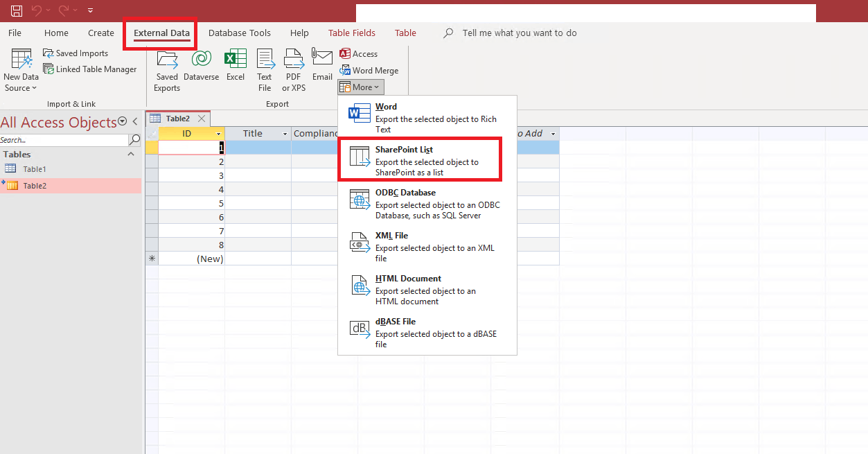Click ID cell showing 8
The image size is (868, 454).
click(191, 245)
